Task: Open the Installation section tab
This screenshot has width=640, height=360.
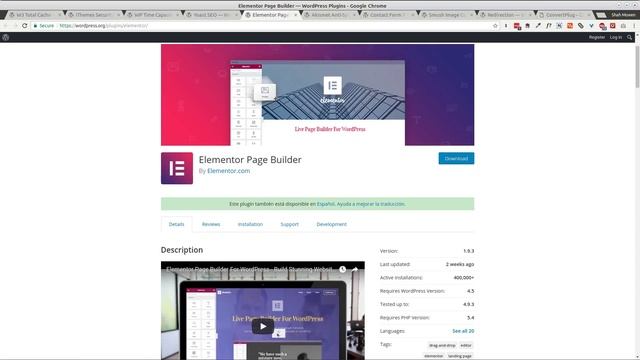Action: (x=250, y=224)
